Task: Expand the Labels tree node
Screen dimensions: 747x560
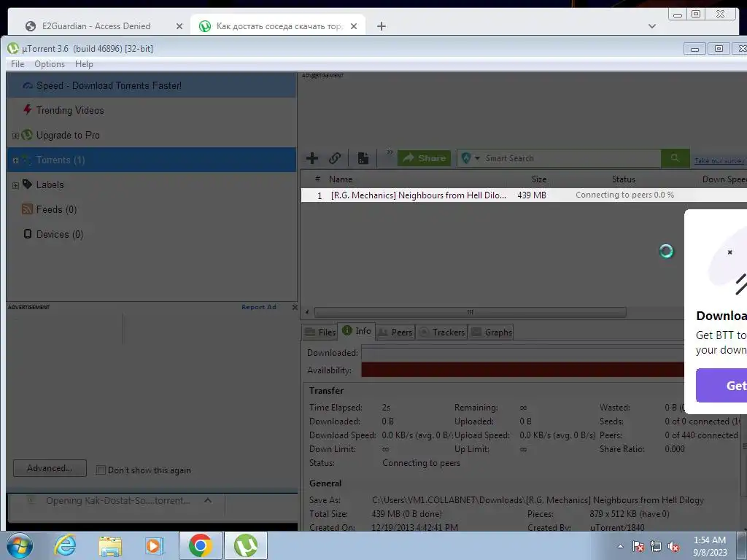Action: (x=16, y=185)
